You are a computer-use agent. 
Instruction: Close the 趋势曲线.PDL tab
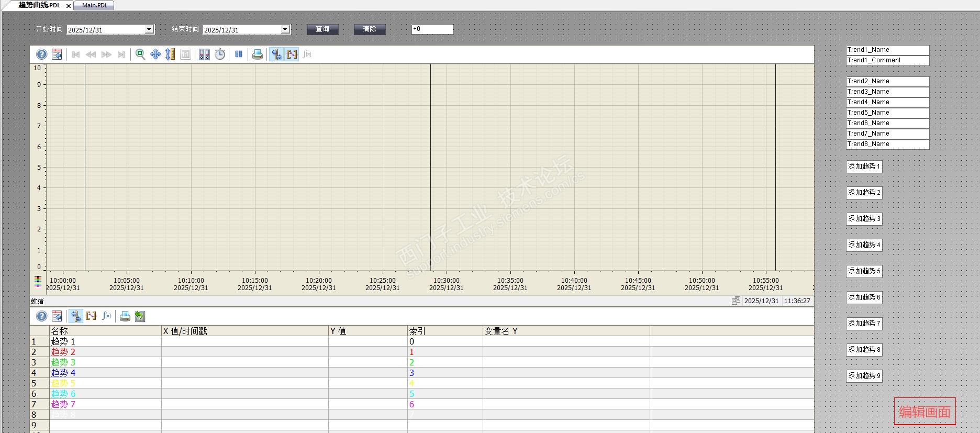(x=69, y=6)
